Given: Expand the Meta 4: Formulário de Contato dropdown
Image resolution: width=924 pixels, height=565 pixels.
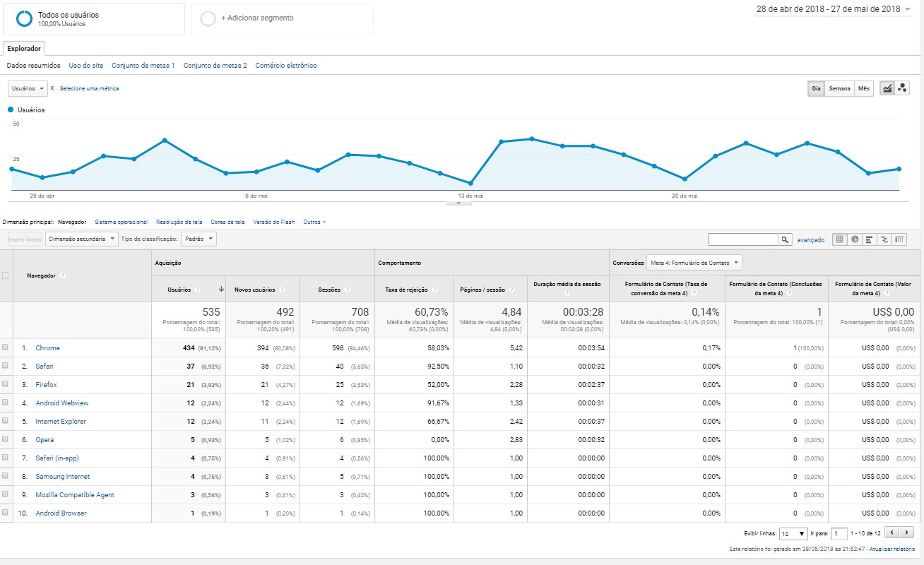Looking at the screenshot, I should coord(694,263).
